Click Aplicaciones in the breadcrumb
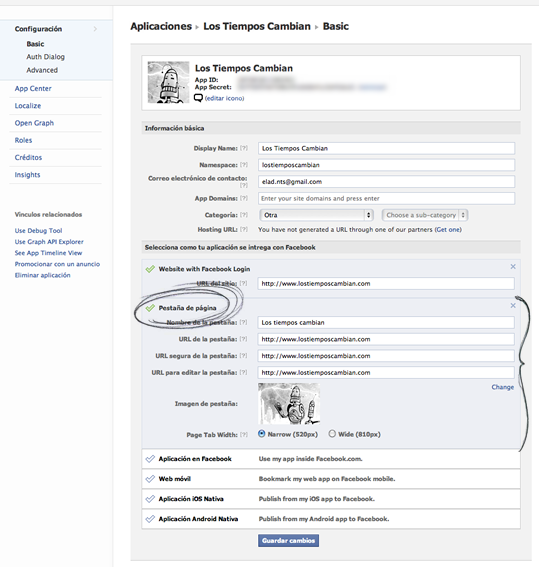Image resolution: width=539 pixels, height=567 pixels. 161,26
